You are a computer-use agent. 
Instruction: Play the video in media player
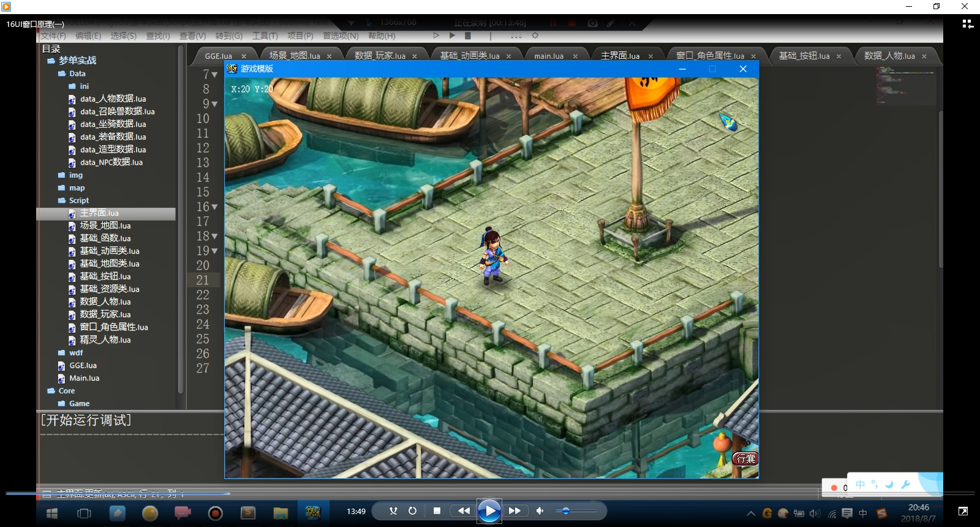(x=489, y=510)
